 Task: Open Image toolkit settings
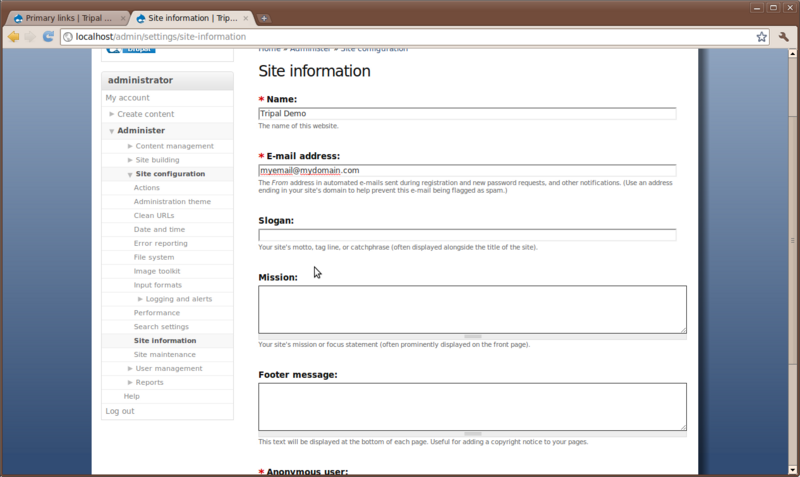[x=157, y=271]
